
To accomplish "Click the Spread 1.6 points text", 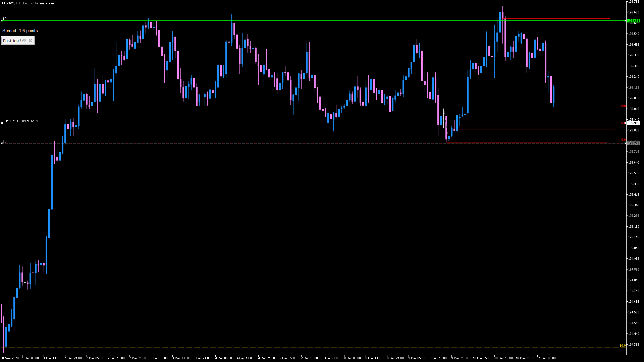I will 20,31.
